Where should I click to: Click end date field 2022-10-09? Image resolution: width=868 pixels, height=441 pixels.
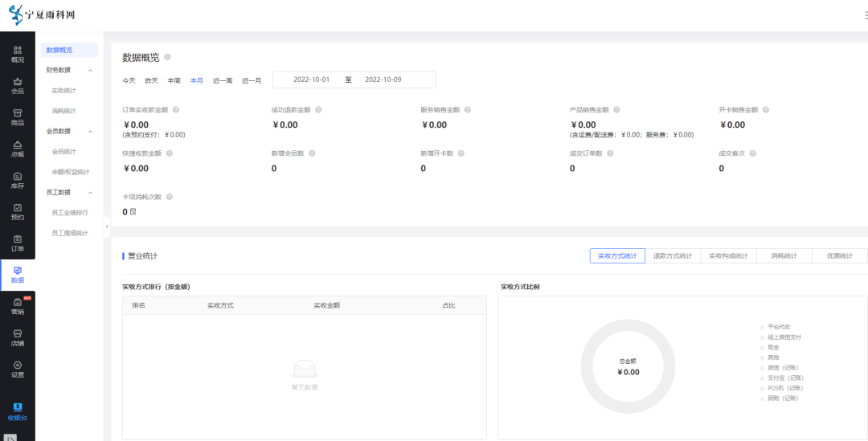pyautogui.click(x=383, y=80)
